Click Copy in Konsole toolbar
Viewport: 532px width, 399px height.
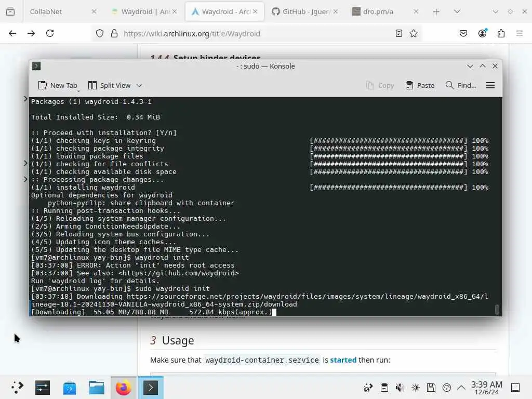coord(380,86)
